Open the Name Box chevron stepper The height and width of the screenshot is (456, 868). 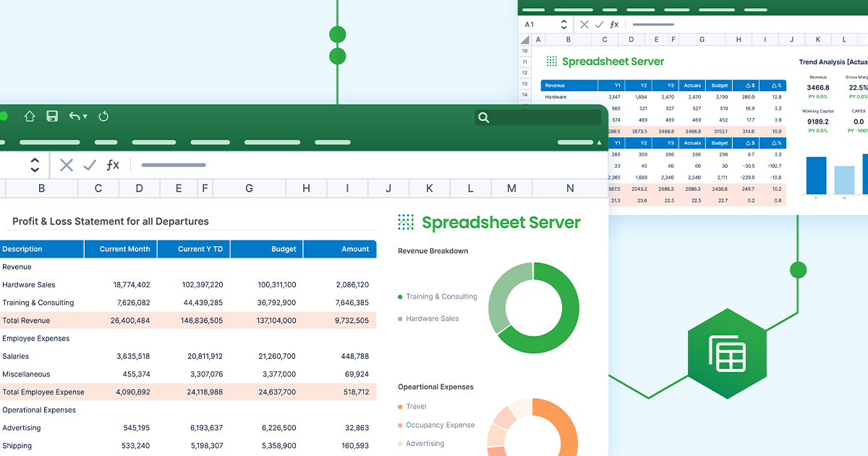34,165
